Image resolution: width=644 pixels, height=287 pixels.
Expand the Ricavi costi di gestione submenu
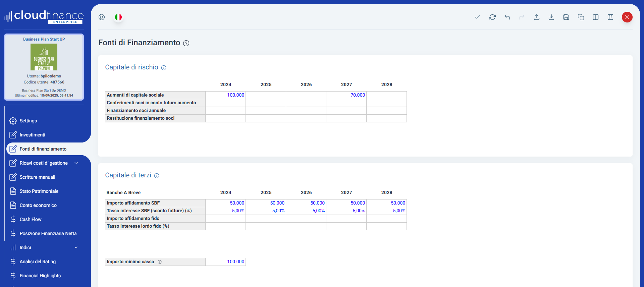(76, 163)
